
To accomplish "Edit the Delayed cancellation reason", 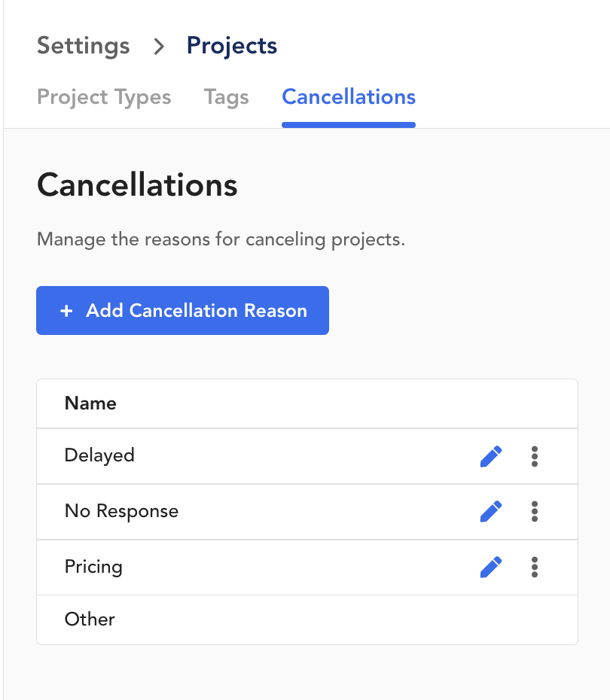I will [x=491, y=456].
